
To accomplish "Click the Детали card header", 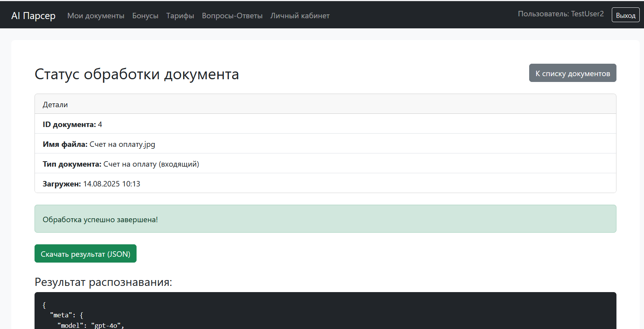I will coord(55,104).
